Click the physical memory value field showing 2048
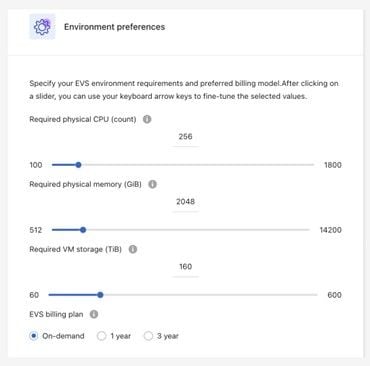Viewport: 370px width, 366px height. point(185,202)
